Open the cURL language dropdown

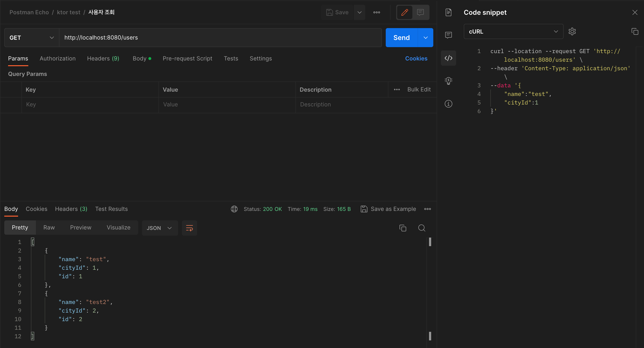coord(513,31)
